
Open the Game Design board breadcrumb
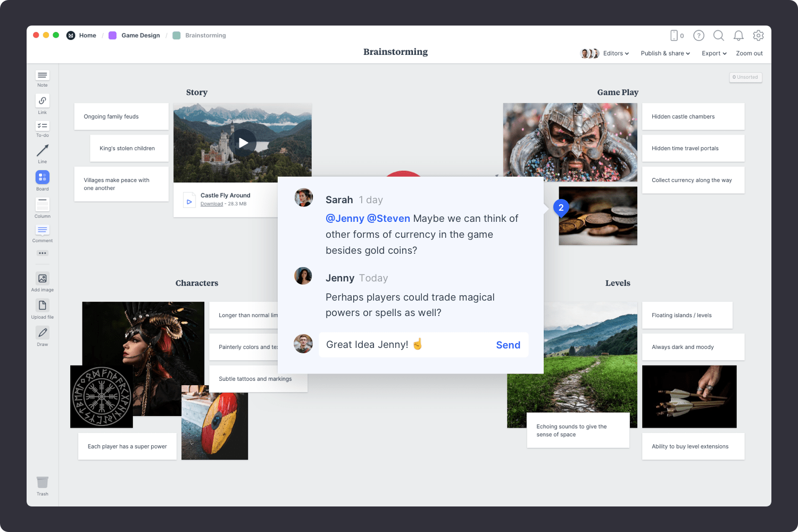[x=140, y=35]
